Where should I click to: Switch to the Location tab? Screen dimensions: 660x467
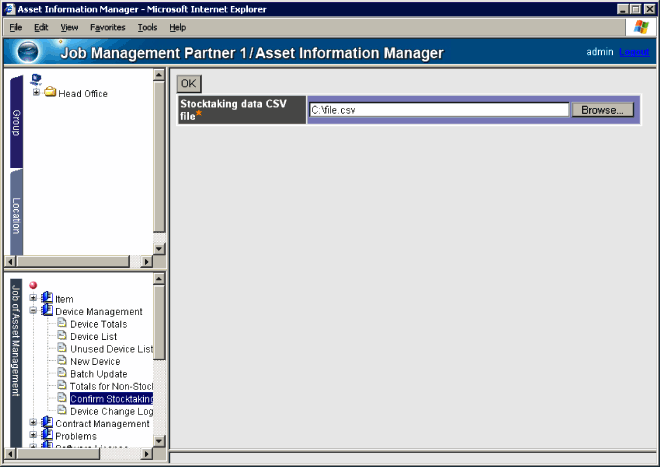(x=16, y=213)
